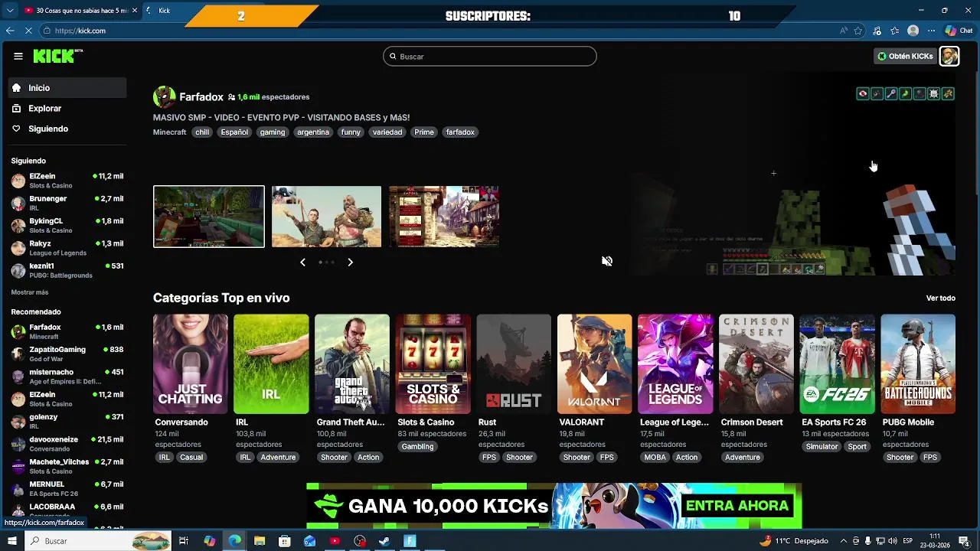
Task: Select the God of War thumbnail in carousel
Action: pos(326,217)
